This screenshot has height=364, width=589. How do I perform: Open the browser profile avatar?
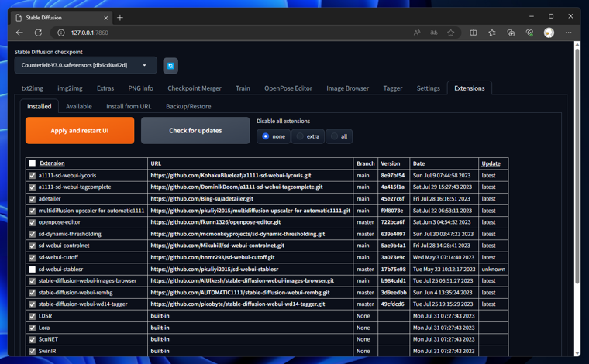pos(549,33)
